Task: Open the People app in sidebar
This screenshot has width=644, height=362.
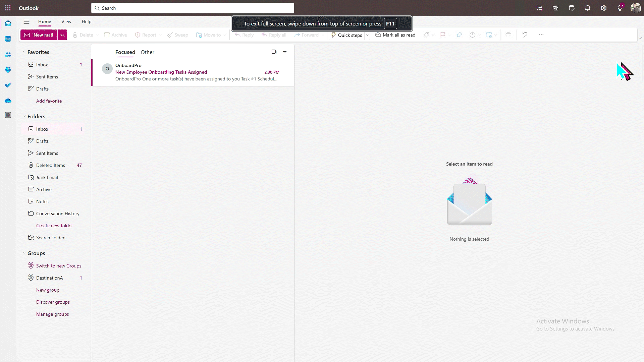Action: [8, 54]
